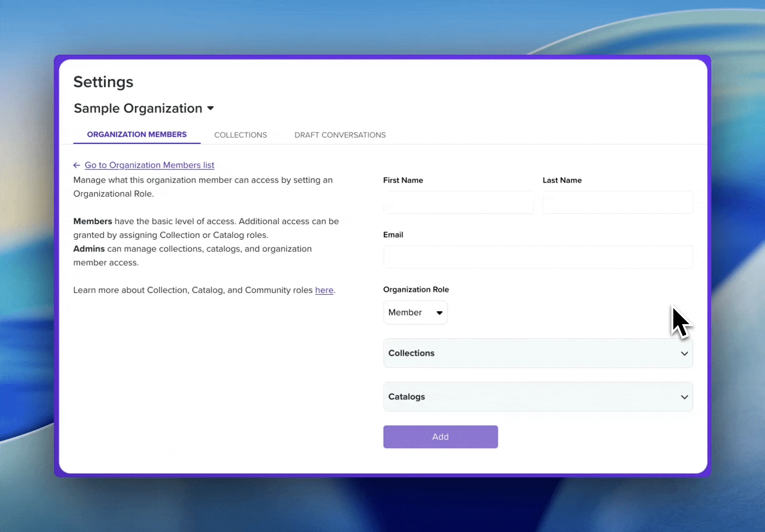
Task: Open the Sample Organization switcher by its name
Action: point(138,108)
